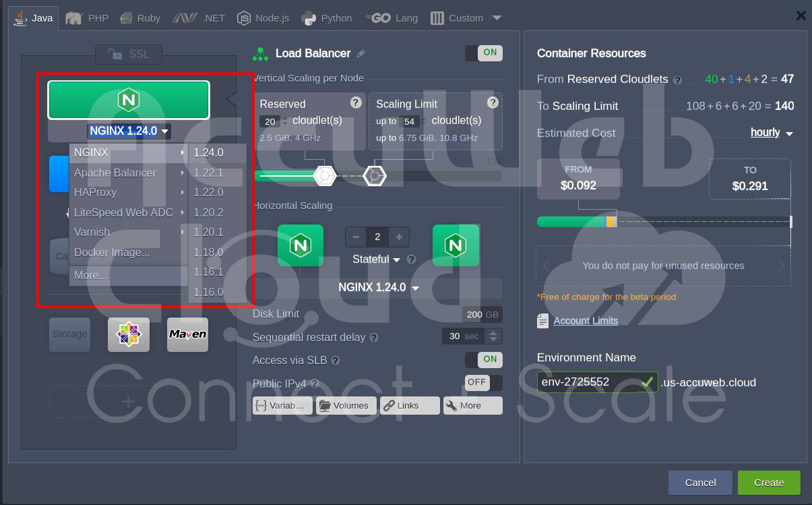Click the large NGINX balancer node button
Viewport: 812px width, 505px height.
[x=129, y=100]
